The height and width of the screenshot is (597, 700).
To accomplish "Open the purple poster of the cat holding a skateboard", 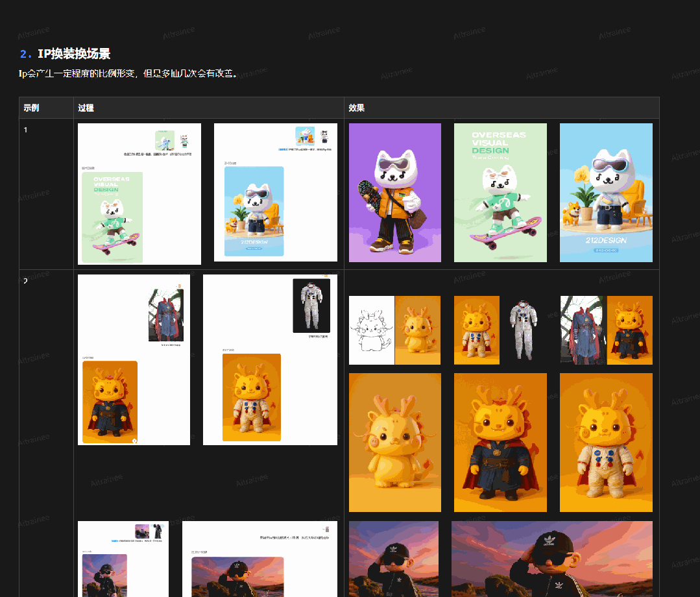I will pos(394,192).
